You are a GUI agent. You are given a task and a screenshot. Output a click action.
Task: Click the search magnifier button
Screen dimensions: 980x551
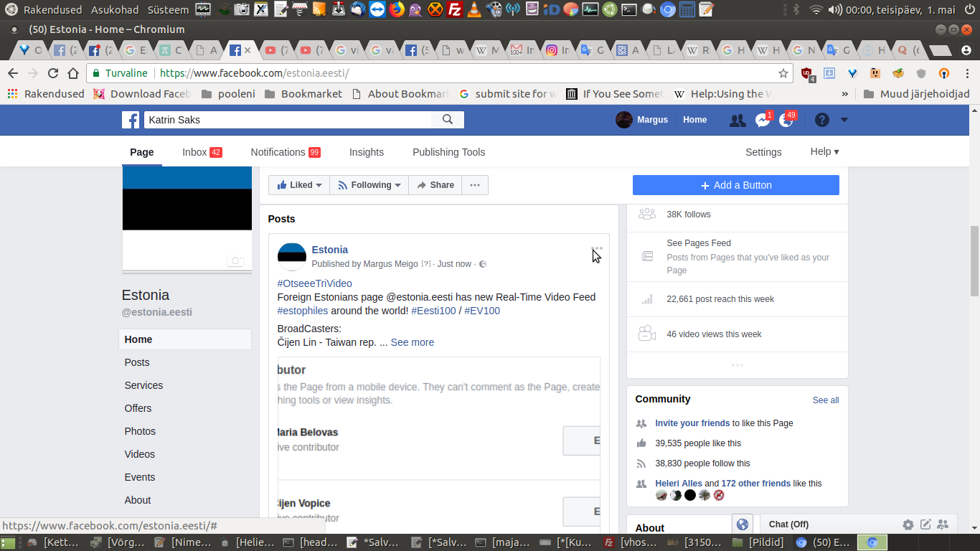(x=448, y=120)
